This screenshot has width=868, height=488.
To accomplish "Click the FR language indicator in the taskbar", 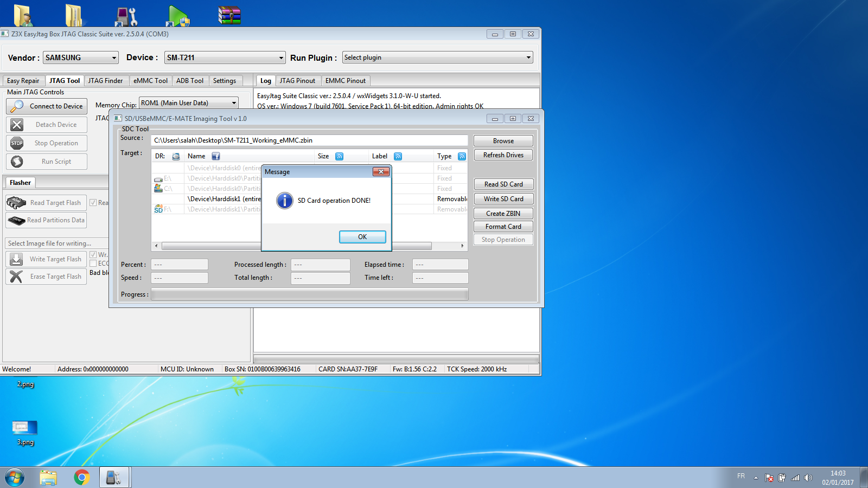I will point(741,476).
